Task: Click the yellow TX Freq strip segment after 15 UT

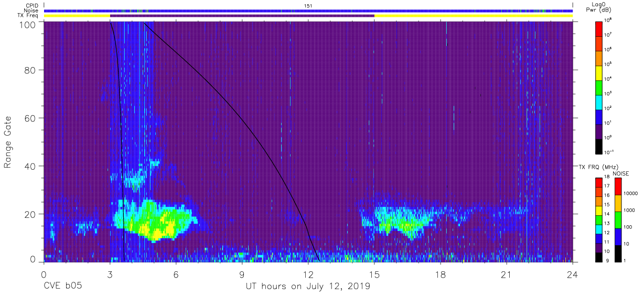Action: 474,16
